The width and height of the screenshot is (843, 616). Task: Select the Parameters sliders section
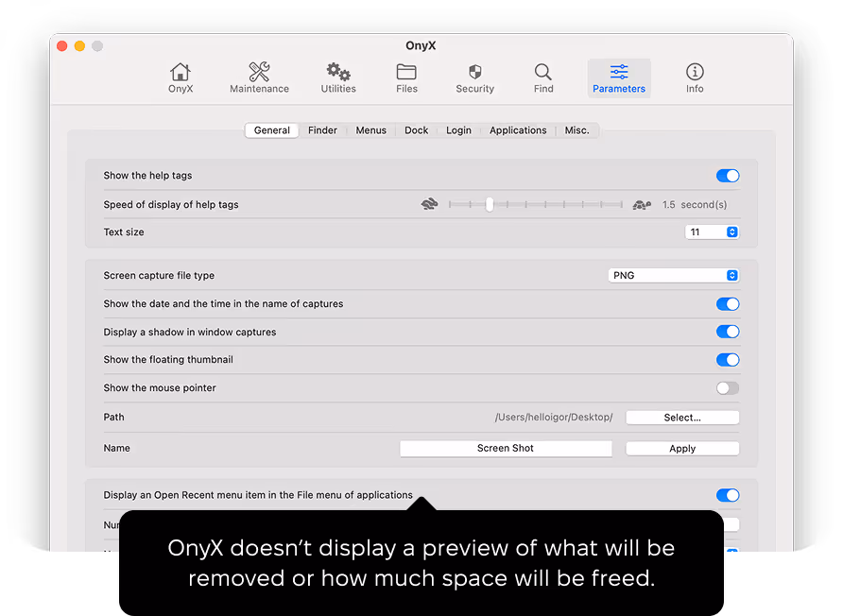619,77
